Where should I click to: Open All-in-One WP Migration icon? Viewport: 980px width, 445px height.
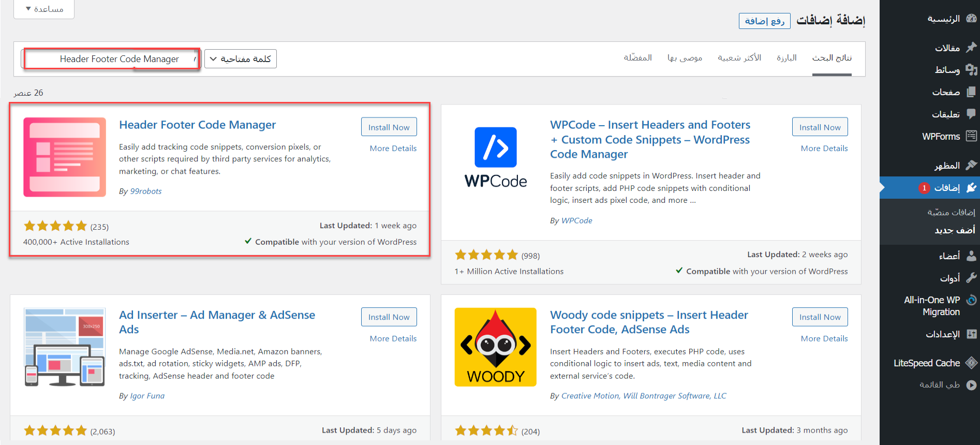click(971, 300)
